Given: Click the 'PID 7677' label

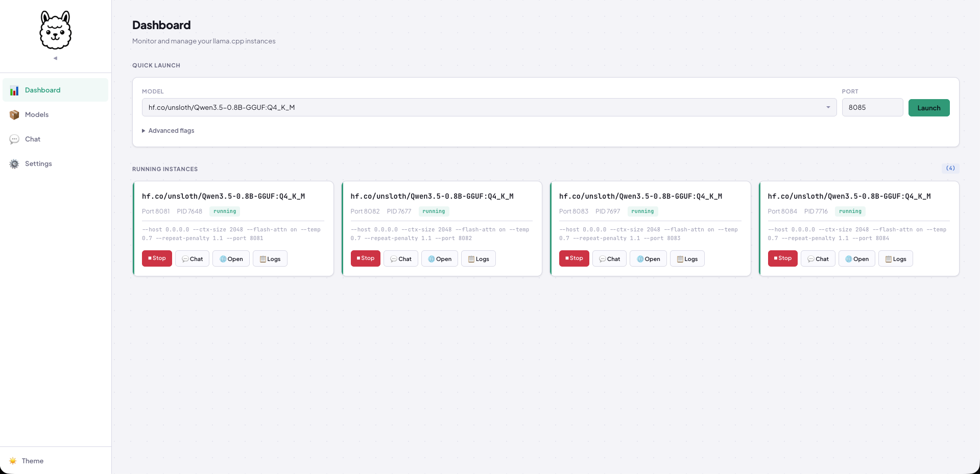Looking at the screenshot, I should coord(399,211).
